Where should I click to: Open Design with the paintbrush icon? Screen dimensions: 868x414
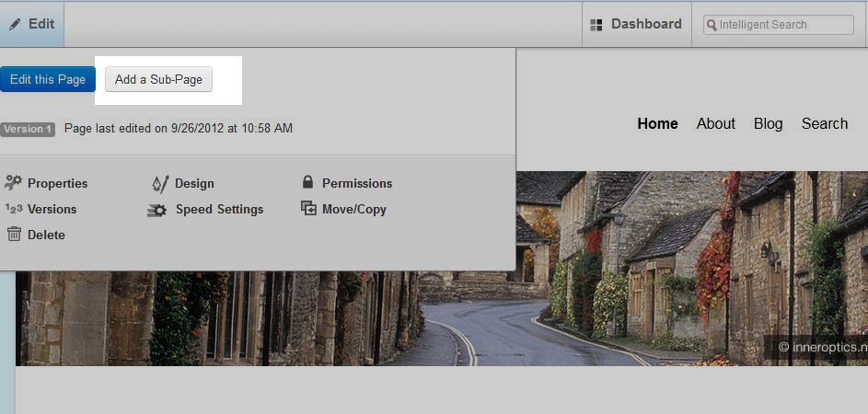pyautogui.click(x=160, y=183)
